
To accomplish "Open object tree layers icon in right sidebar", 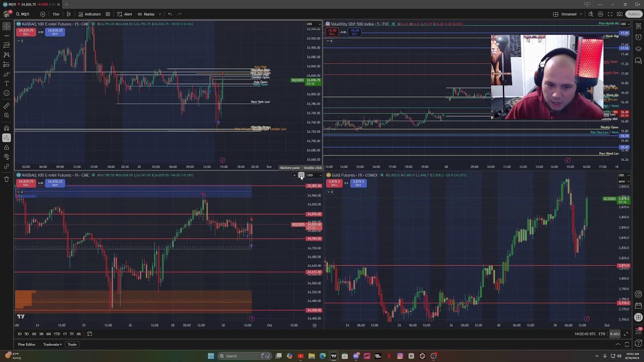I will click(x=638, y=49).
